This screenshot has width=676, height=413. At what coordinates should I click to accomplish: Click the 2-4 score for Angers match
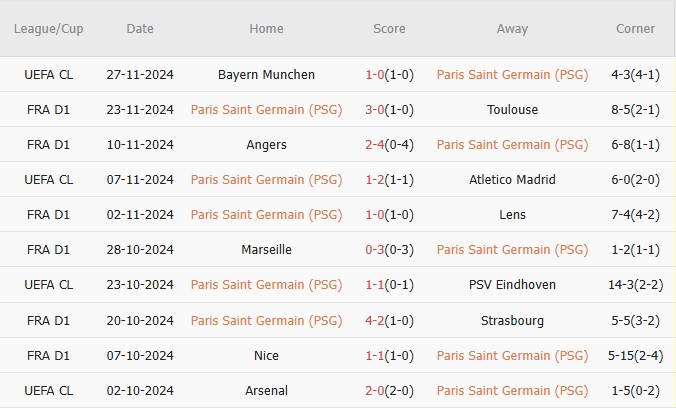(x=375, y=145)
